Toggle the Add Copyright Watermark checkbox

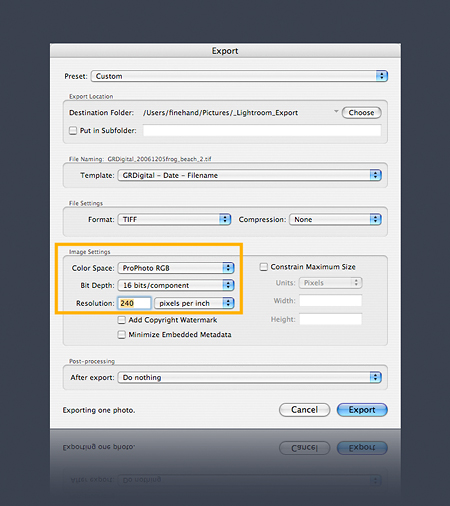[x=122, y=320]
